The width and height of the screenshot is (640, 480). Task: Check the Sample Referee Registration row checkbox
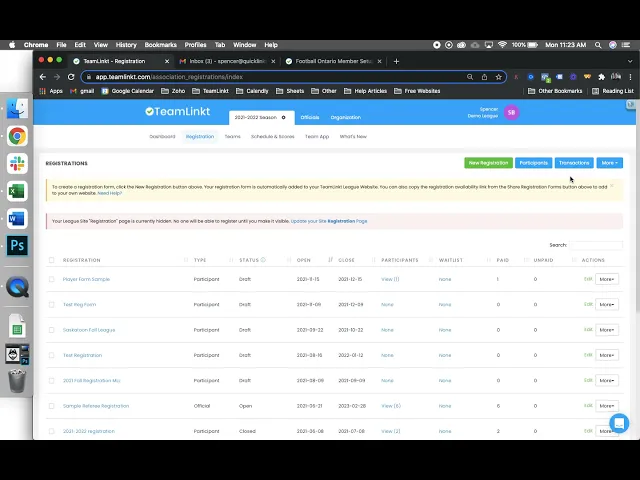point(51,406)
